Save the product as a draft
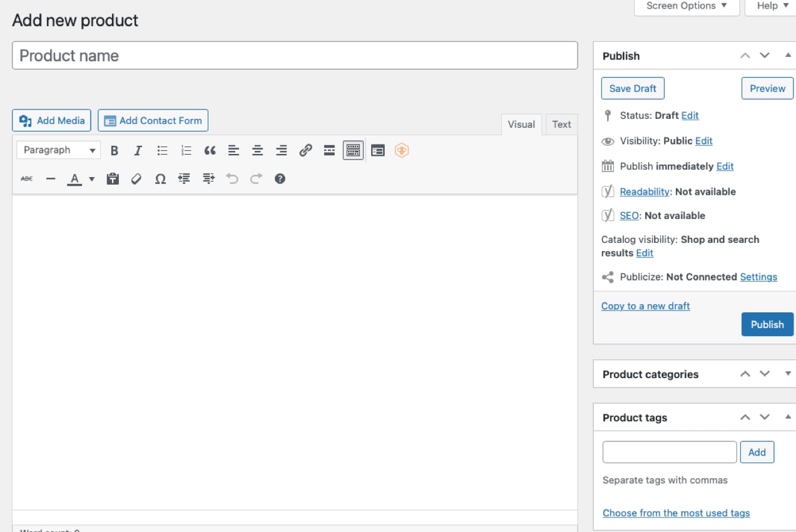This screenshot has height=532, width=796. (x=632, y=88)
